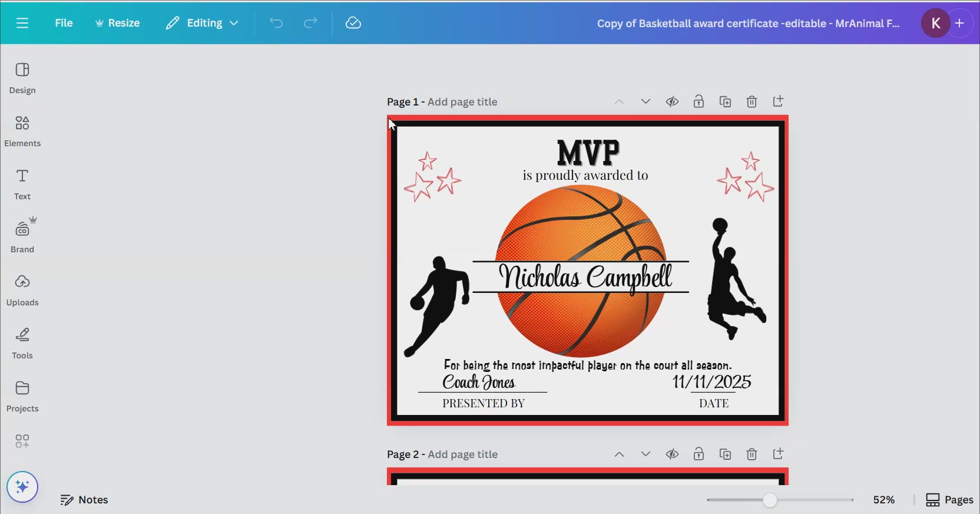The height and width of the screenshot is (514, 980).
Task: Open Canva AI assistant sparkle button
Action: pos(22,487)
